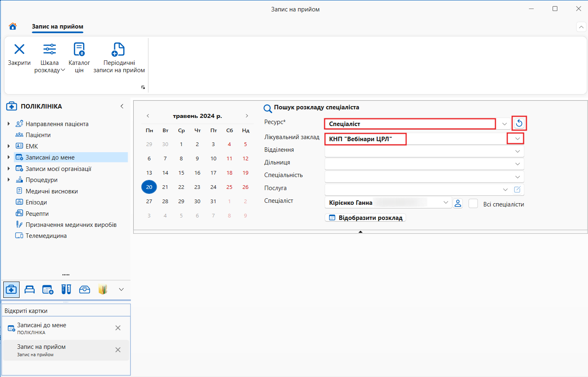
Task: Open Періодичні записи на прийом
Action: [x=119, y=58]
